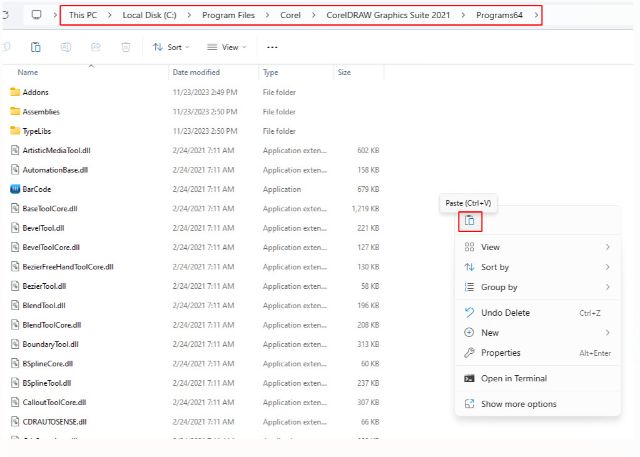Image resolution: width=640 pixels, height=457 pixels.
Task: Click the Share icon in toolbar
Action: click(x=96, y=47)
